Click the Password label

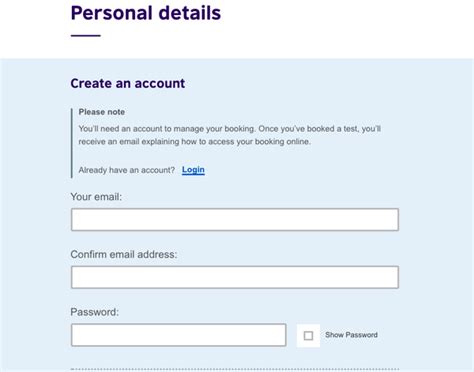point(95,312)
